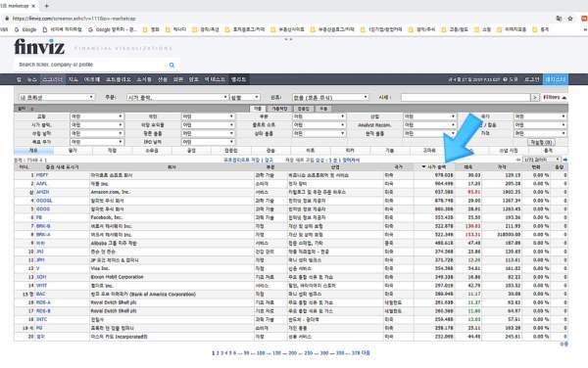The width and height of the screenshot is (588, 368).
Task: Switch to the Stats (통계) view tab
Action: pyautogui.click(x=548, y=151)
